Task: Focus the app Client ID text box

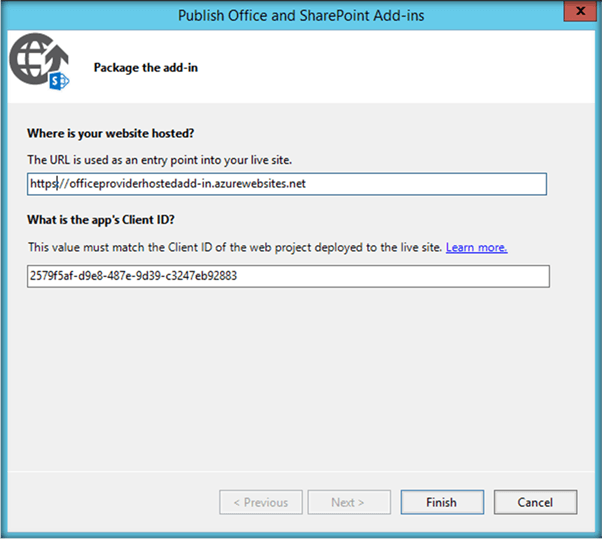Action: click(x=288, y=276)
